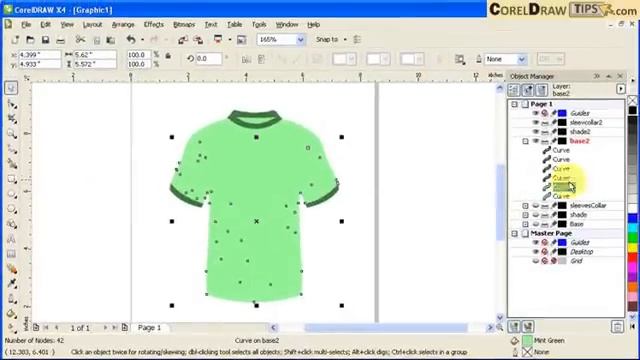The width and height of the screenshot is (640, 360).
Task: Click the New document icon
Action: [15, 40]
